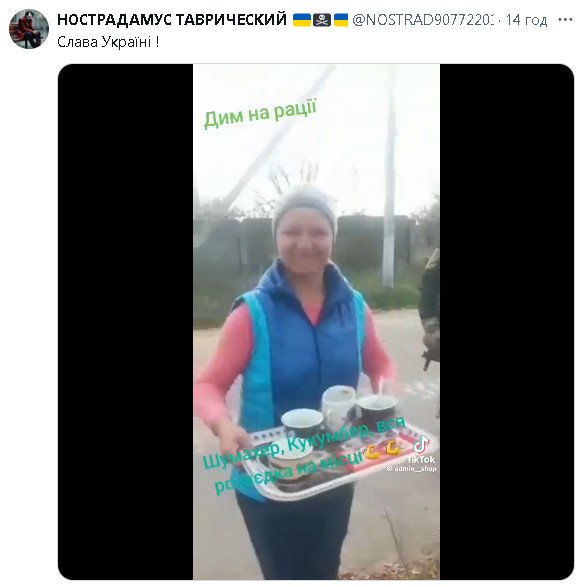This screenshot has width=583, height=587.
Task: Click the flexed bicep emojis in the video caption
Action: point(385,449)
